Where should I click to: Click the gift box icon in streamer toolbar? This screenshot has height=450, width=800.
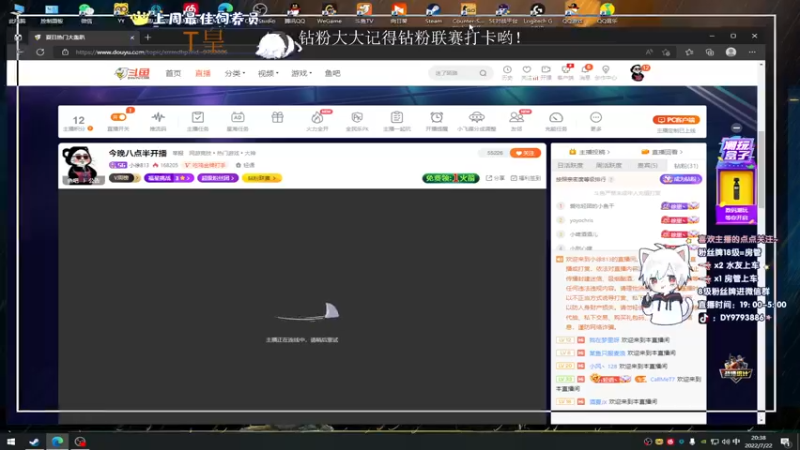[277, 118]
